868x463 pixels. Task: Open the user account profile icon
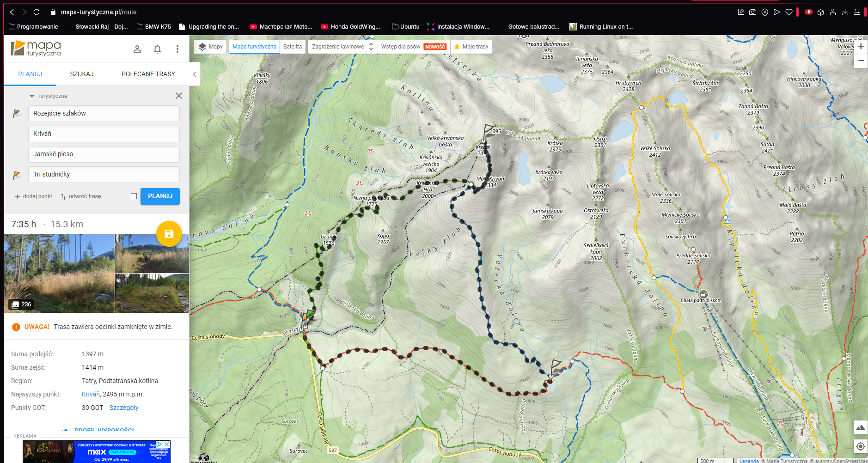coord(137,49)
